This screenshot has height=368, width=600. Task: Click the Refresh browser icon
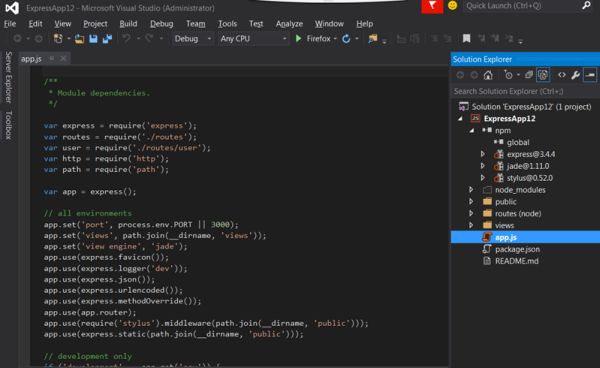[x=346, y=39]
